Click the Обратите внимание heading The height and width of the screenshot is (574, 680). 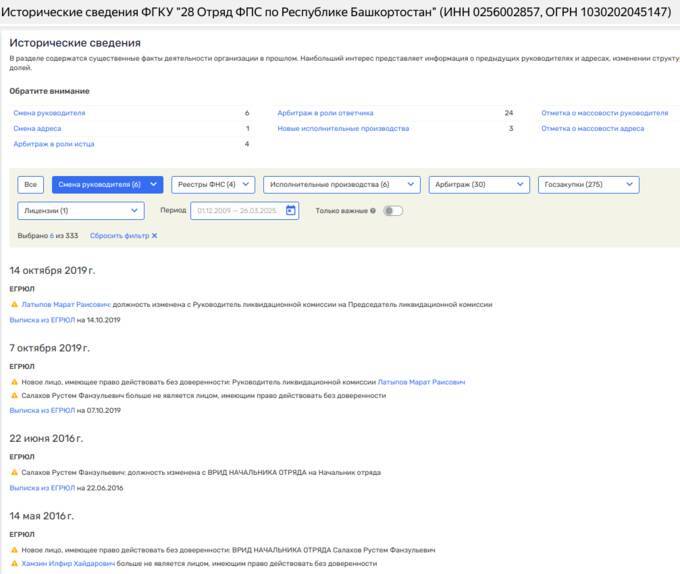[49, 91]
